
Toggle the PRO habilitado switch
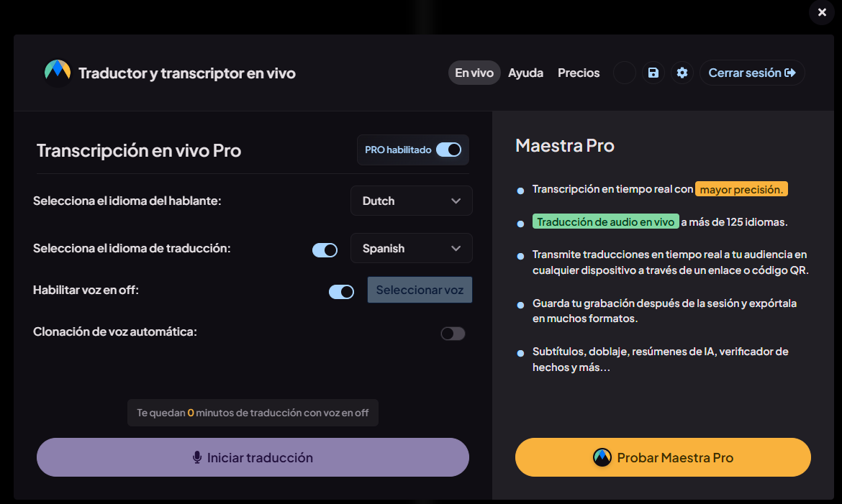coord(448,150)
